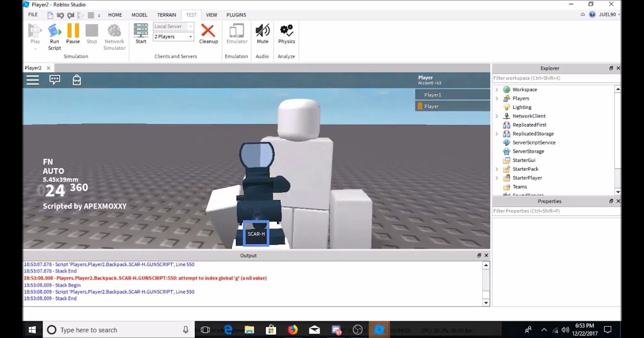
Task: Expand the StarterPlayer node
Action: click(x=496, y=178)
